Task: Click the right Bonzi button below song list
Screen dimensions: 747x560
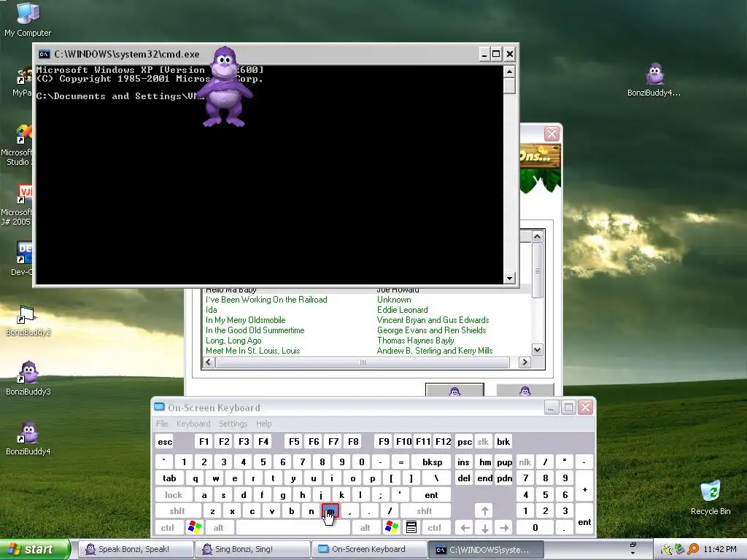Action: point(525,389)
